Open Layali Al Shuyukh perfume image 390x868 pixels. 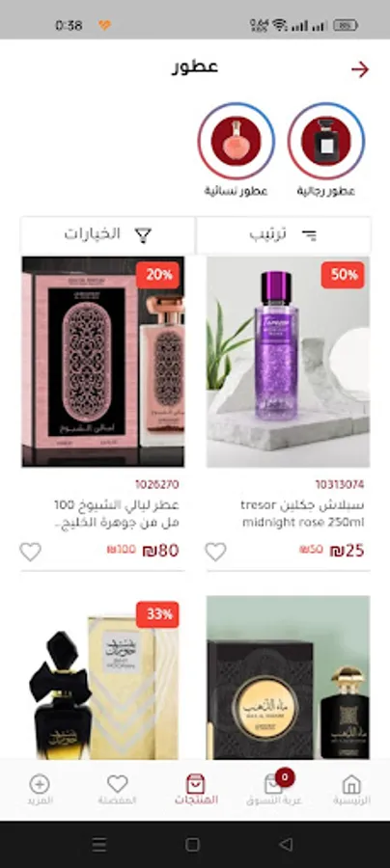point(103,362)
